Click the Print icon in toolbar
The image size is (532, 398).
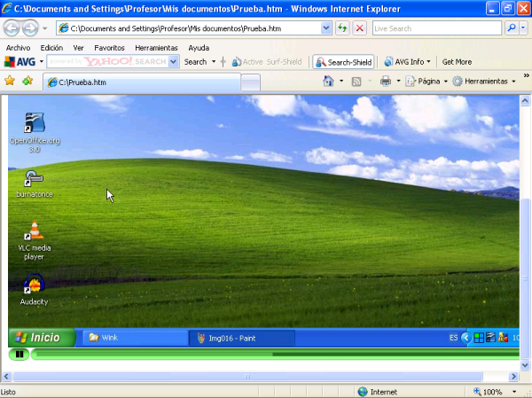pyautogui.click(x=386, y=82)
